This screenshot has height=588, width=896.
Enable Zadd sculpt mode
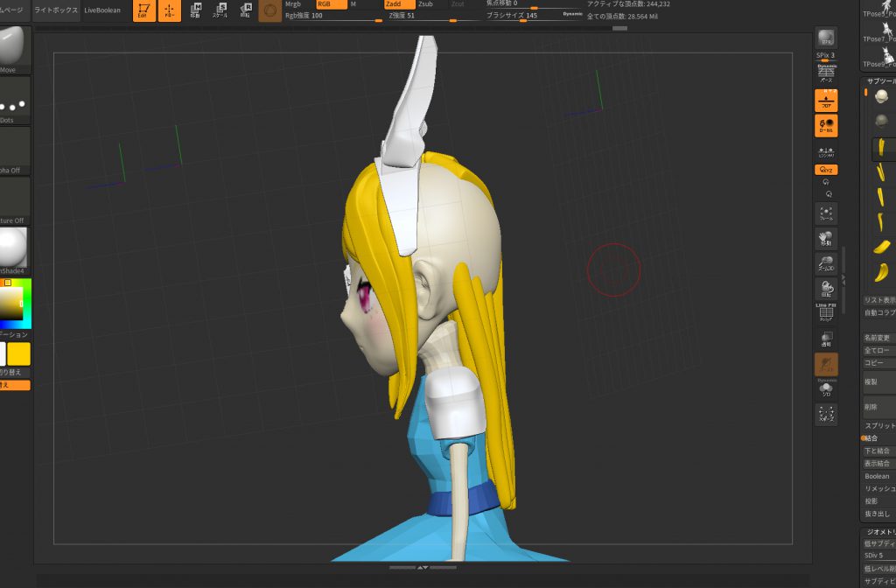tap(399, 4)
